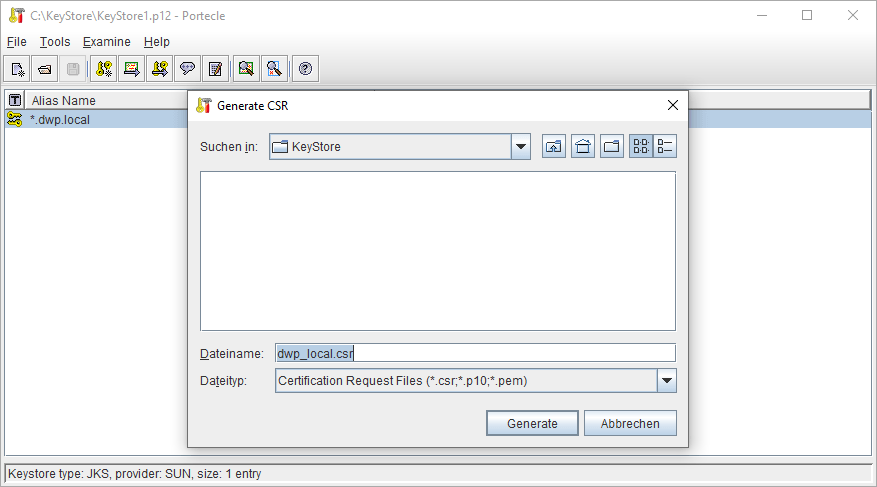Click the Keystore Report toolbar icon
The width and height of the screenshot is (877, 487).
213,69
